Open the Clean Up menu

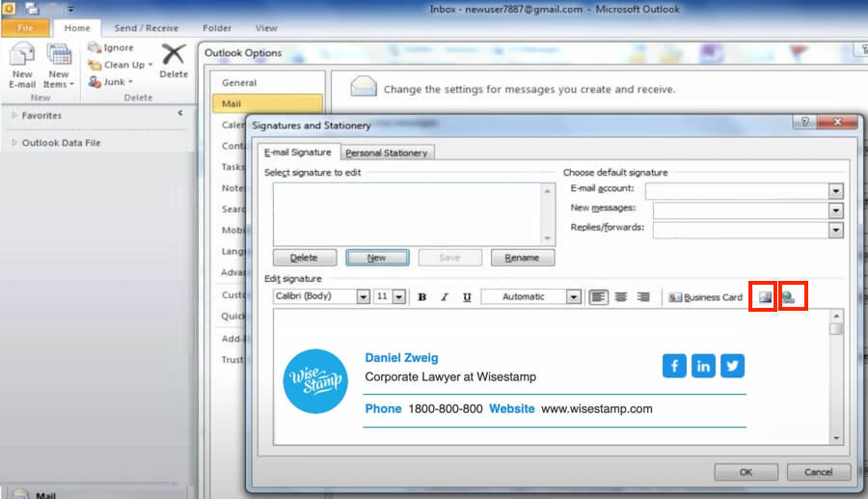121,65
